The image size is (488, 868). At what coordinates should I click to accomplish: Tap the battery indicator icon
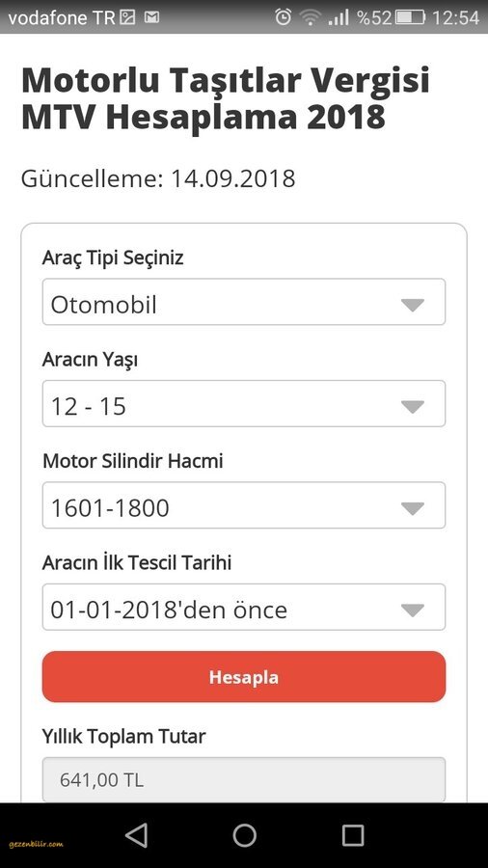point(411,17)
